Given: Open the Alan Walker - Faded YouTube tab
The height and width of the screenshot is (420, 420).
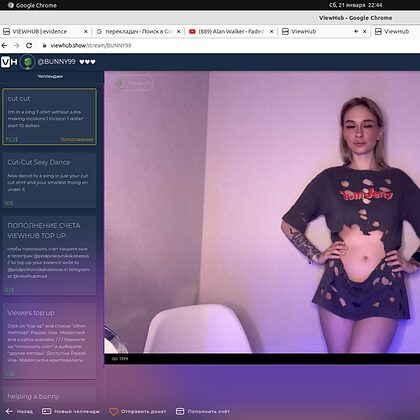Looking at the screenshot, I should click(x=231, y=31).
